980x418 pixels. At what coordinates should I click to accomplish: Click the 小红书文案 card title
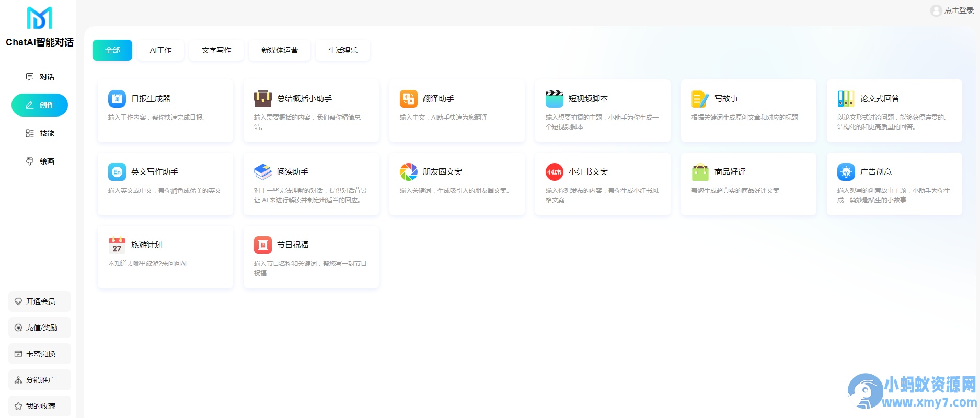click(x=588, y=171)
